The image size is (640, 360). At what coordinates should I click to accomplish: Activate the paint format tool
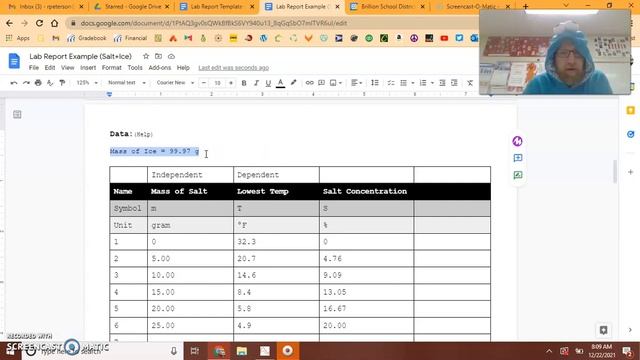(x=62, y=83)
